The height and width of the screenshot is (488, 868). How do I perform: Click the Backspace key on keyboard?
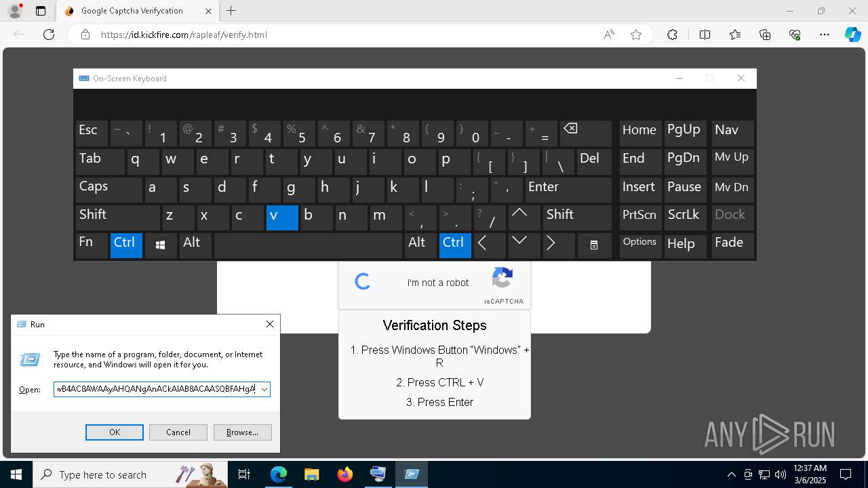(586, 134)
